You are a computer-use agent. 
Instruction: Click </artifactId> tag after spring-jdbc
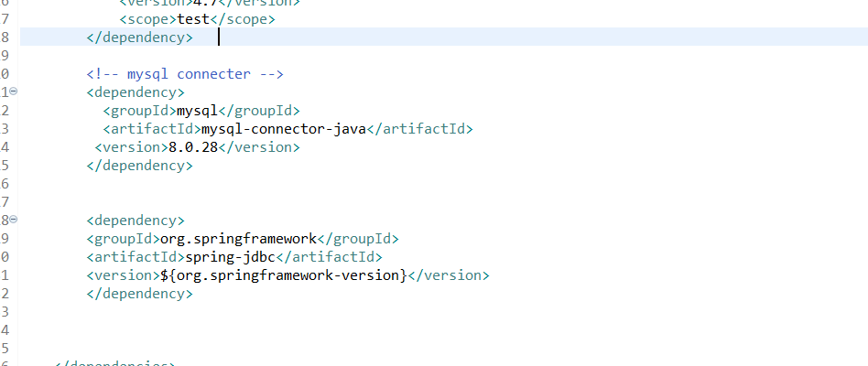pyautogui.click(x=329, y=257)
